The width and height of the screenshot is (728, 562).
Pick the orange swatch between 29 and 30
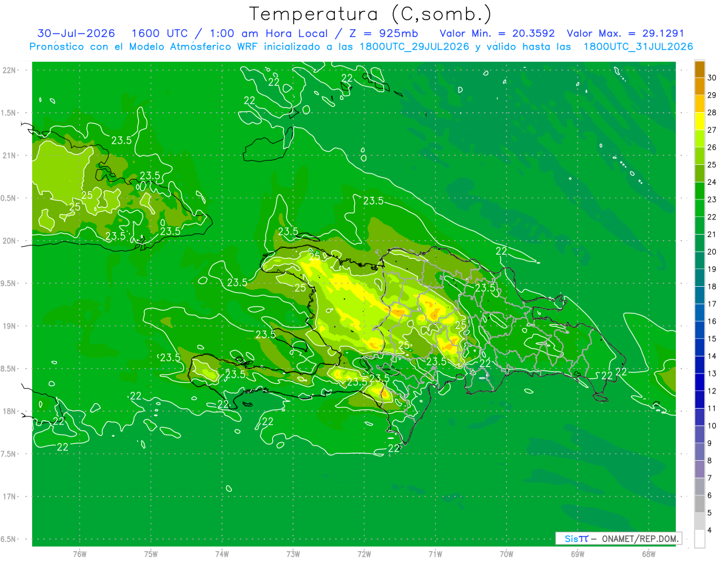tap(699, 87)
